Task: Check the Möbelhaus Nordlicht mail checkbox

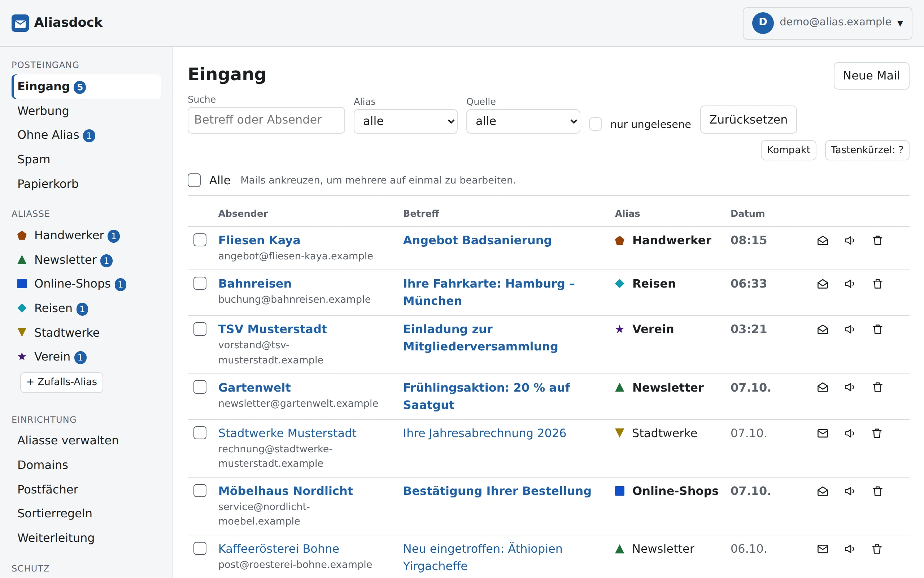Action: pyautogui.click(x=200, y=491)
